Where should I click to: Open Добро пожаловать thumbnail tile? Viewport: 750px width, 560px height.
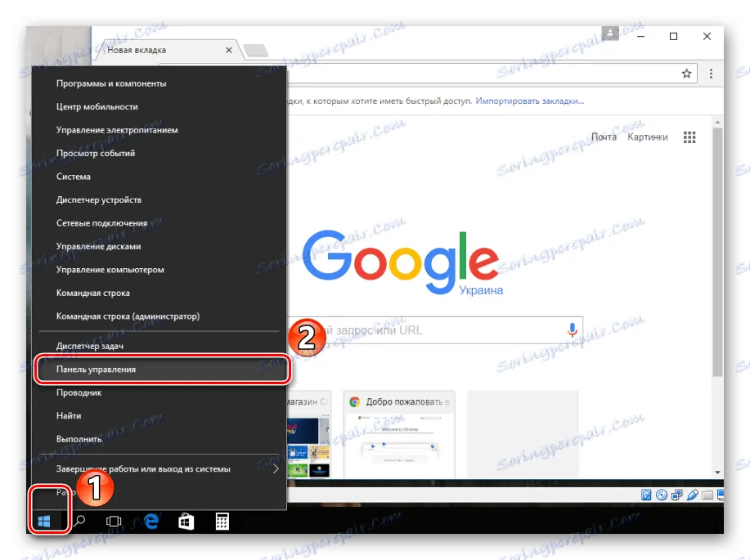click(399, 434)
